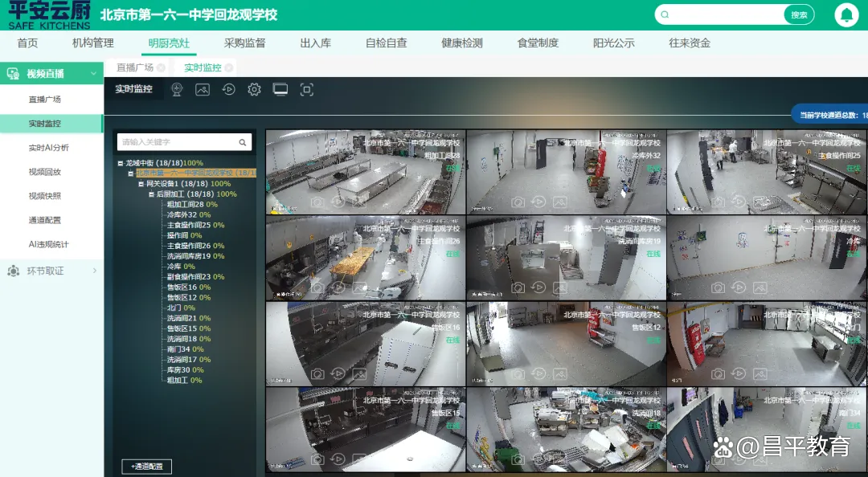868x477 pixels.
Task: Switch to the 直播广场 tab
Action: 134,68
